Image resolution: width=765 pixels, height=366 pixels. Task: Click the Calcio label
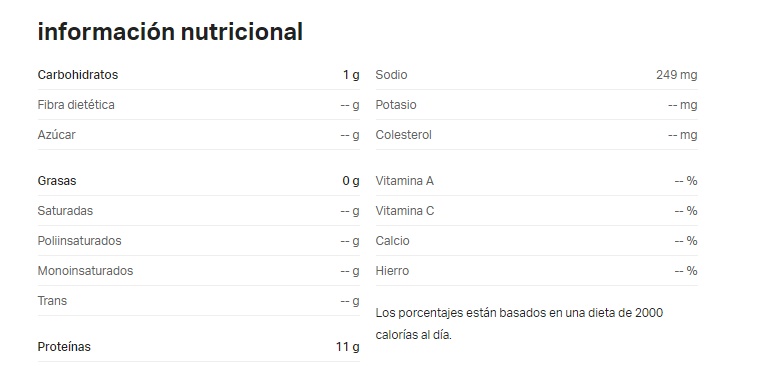pyautogui.click(x=393, y=241)
